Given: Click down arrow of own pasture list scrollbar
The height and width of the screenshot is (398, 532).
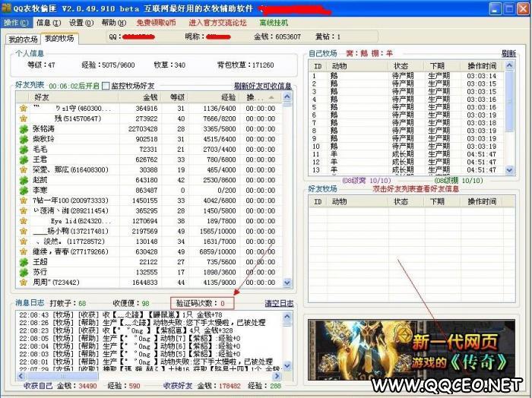Looking at the screenshot, I should point(509,170).
